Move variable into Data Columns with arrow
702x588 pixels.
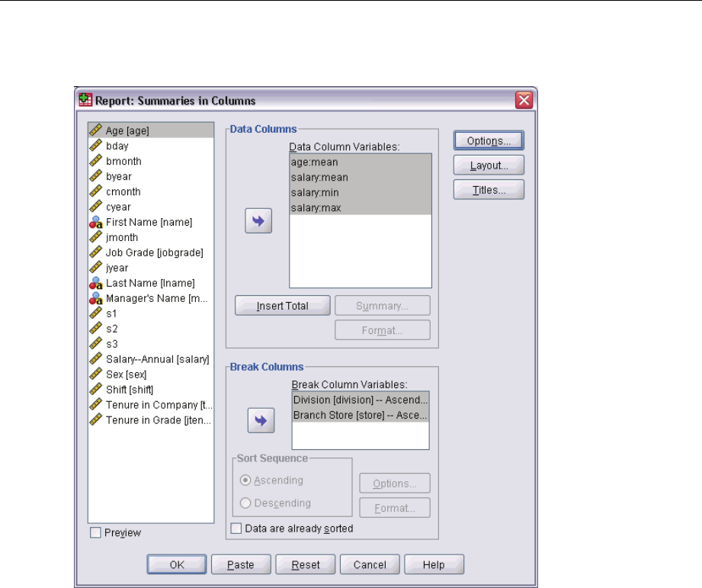pyautogui.click(x=258, y=220)
